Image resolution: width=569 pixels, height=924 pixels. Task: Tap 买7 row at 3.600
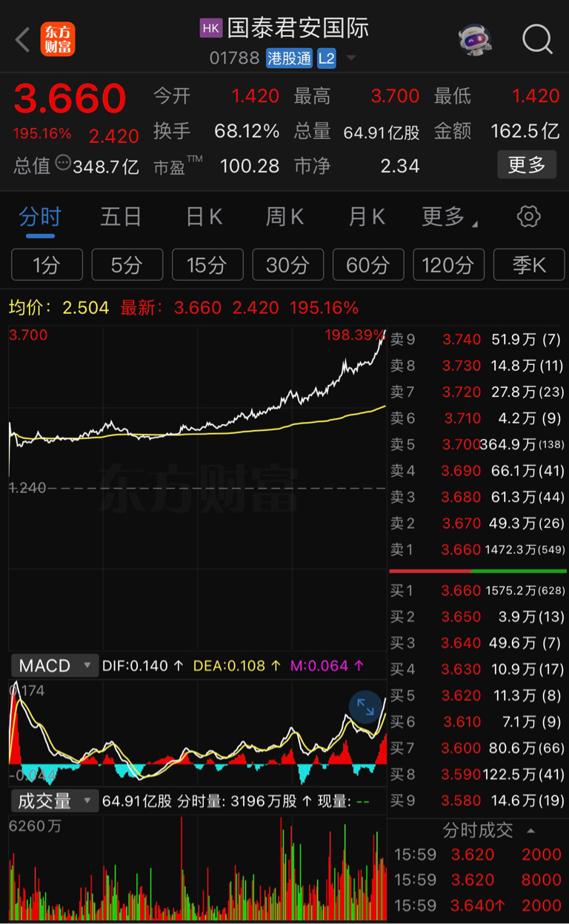477,748
